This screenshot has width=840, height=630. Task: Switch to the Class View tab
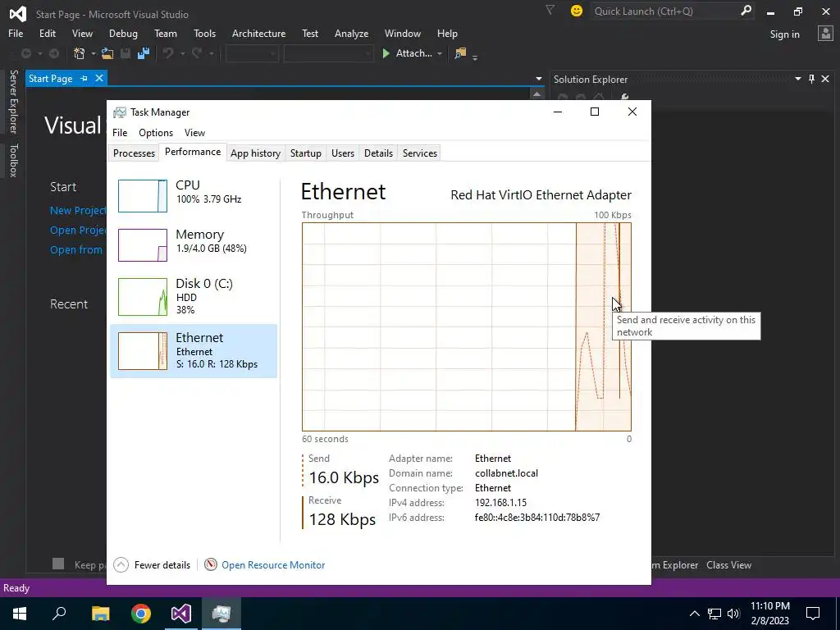[x=728, y=564]
